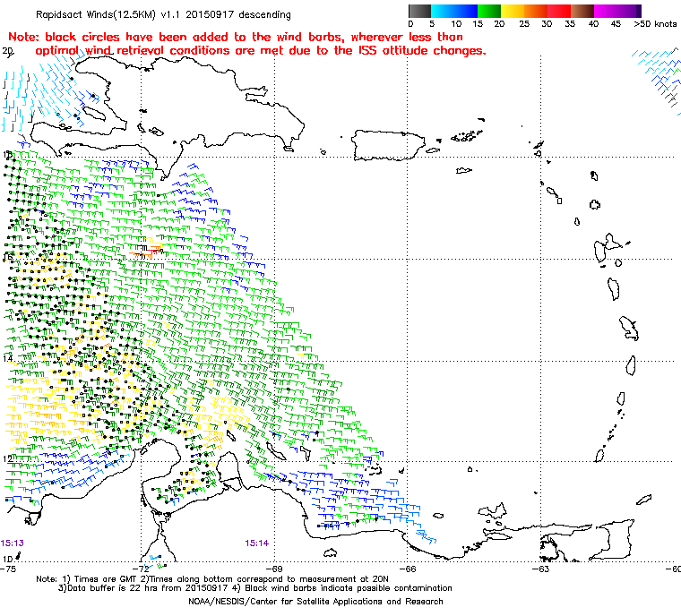The height and width of the screenshot is (616, 681).
Task: Click the '>50 knots' legend label
Action: point(655,24)
